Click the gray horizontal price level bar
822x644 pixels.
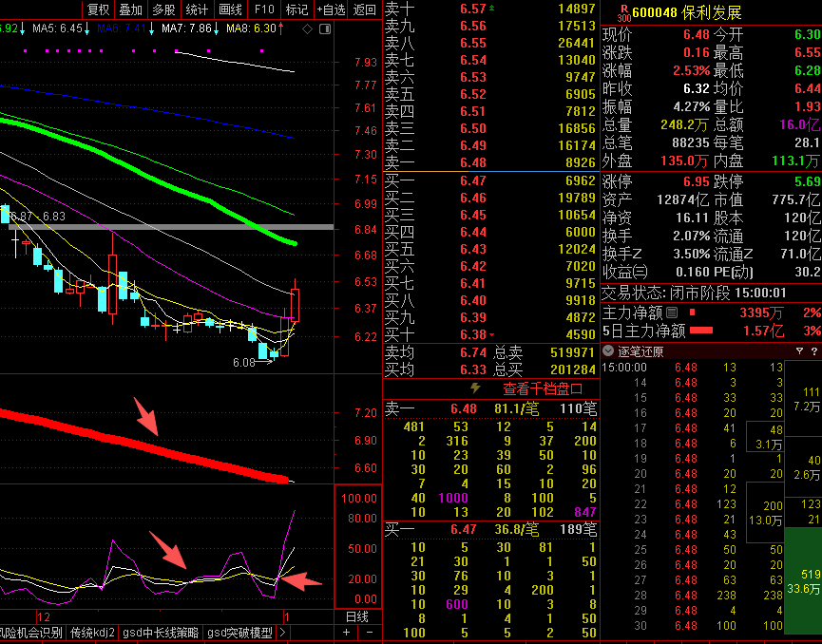click(171, 227)
